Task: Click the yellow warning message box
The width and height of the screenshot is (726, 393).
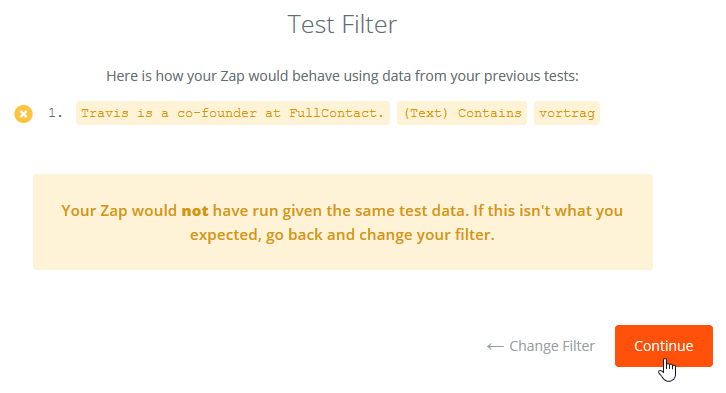Action: pos(343,222)
